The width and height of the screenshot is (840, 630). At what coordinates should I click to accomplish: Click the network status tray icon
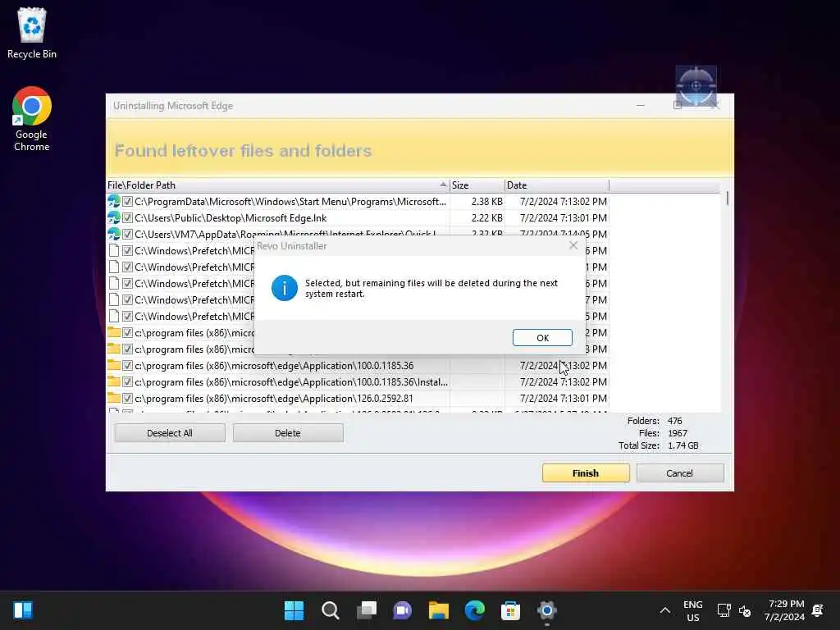[x=724, y=610]
